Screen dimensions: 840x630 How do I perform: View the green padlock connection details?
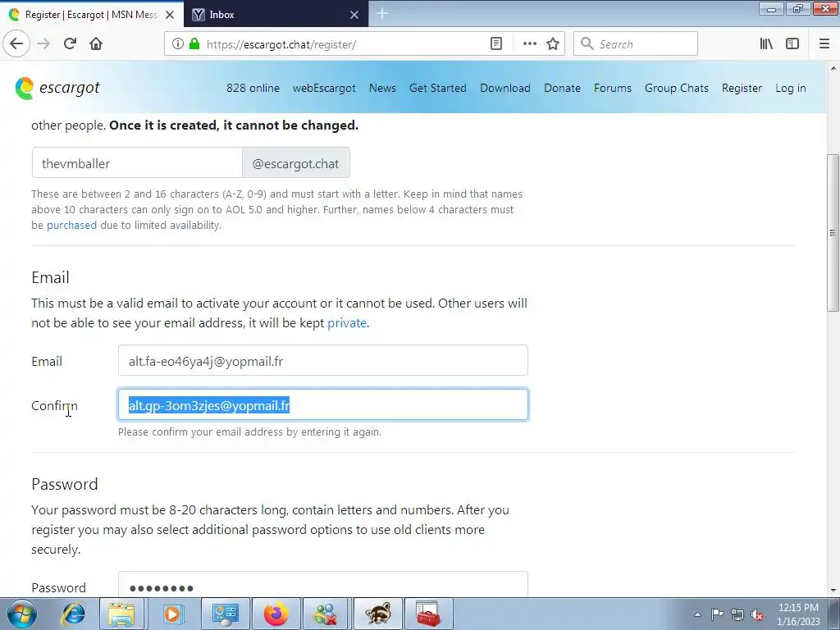tap(194, 44)
